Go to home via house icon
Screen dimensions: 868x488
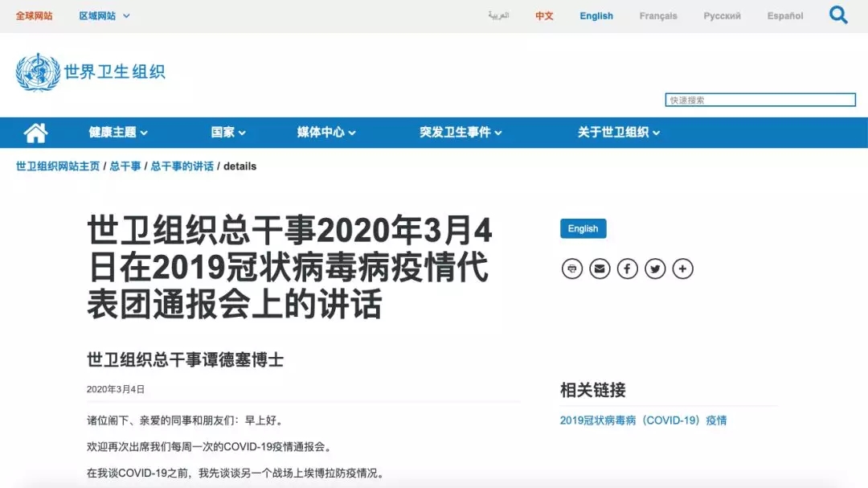(x=35, y=133)
